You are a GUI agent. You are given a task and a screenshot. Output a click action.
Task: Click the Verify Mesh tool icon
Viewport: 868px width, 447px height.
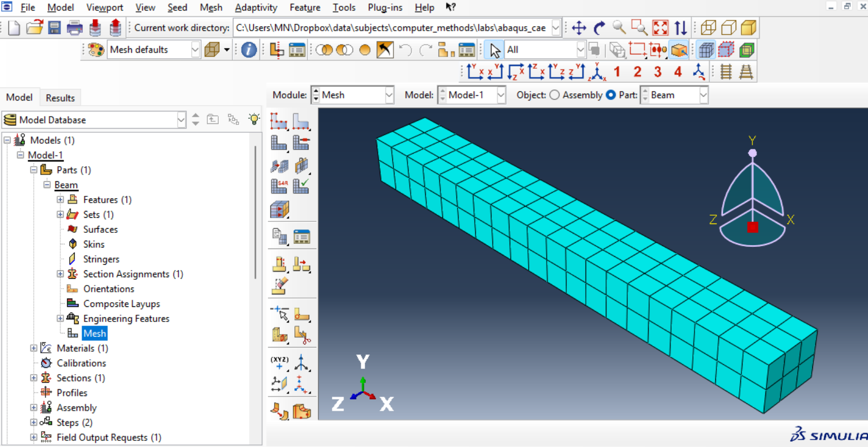(x=301, y=186)
